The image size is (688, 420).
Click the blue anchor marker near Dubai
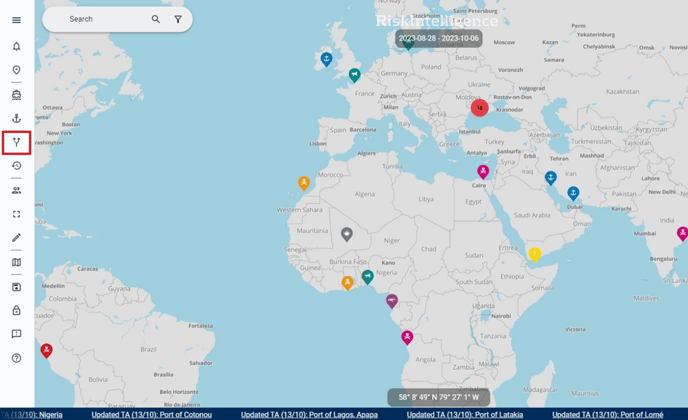(573, 193)
